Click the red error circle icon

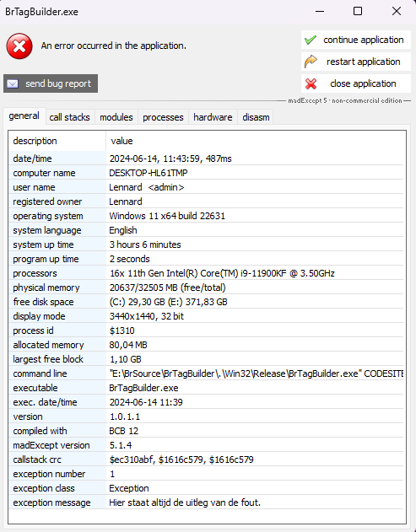tap(19, 46)
